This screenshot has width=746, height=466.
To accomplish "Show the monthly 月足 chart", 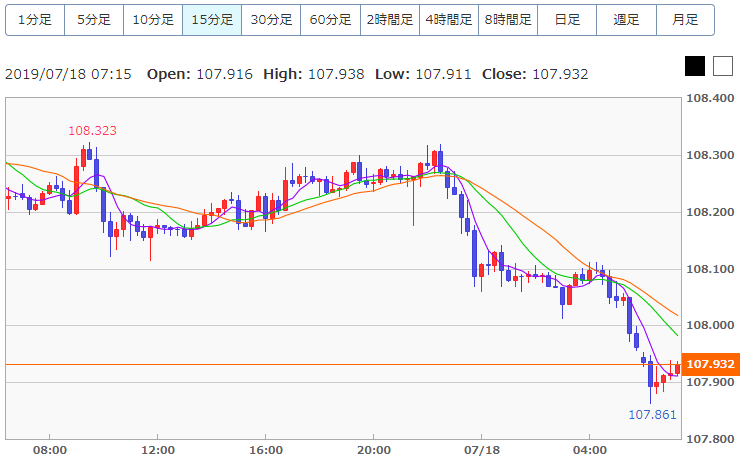I will 685,20.
